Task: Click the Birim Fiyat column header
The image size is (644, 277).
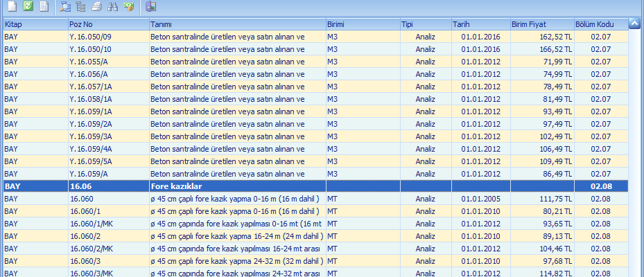Action: tap(541, 24)
